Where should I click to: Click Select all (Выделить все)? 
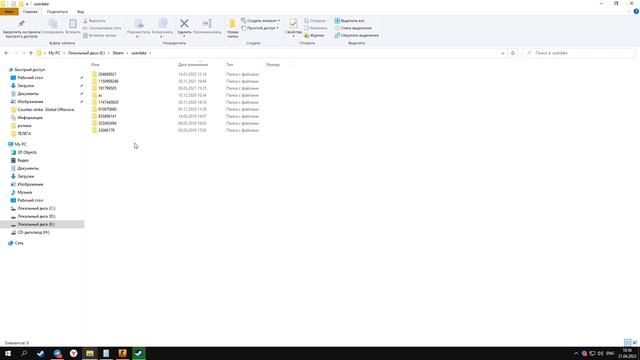click(349, 21)
